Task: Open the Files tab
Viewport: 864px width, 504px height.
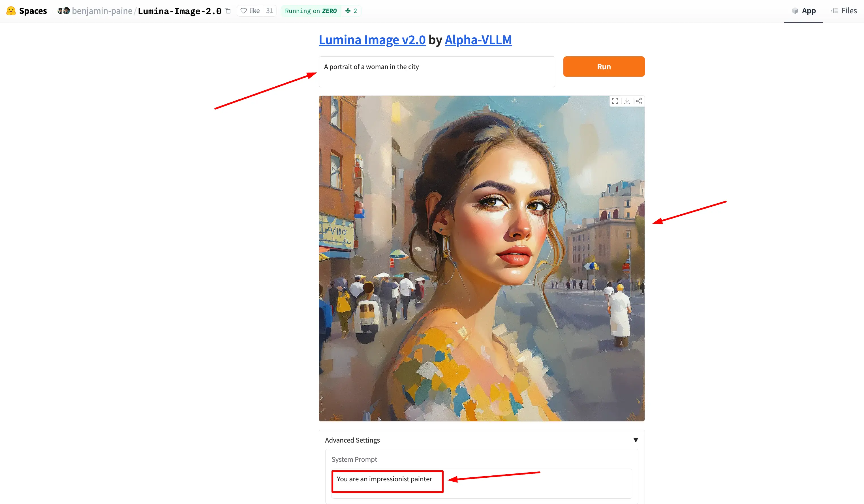Action: 844,11
